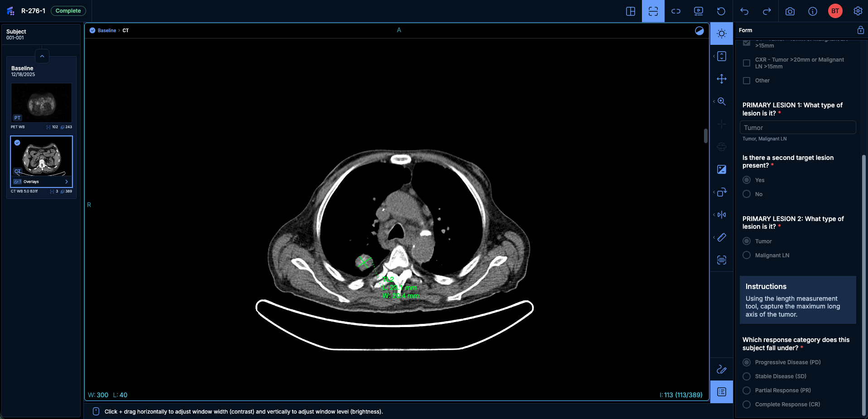
Task: Click the reset view circular arrow
Action: coord(721,11)
